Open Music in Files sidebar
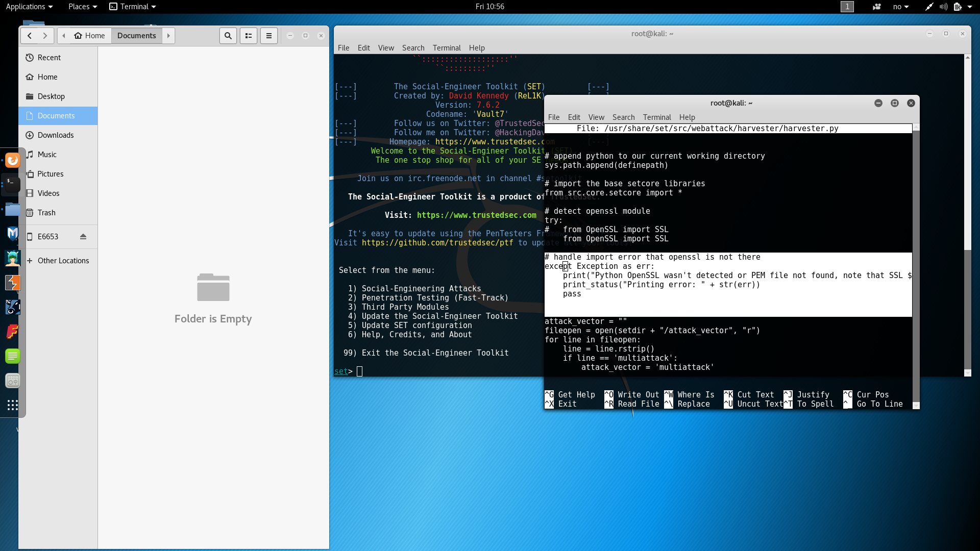 pyautogui.click(x=58, y=155)
